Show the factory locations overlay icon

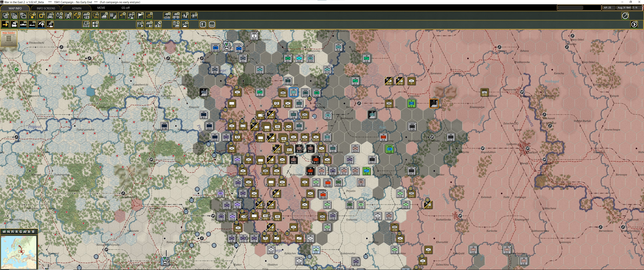point(104,16)
